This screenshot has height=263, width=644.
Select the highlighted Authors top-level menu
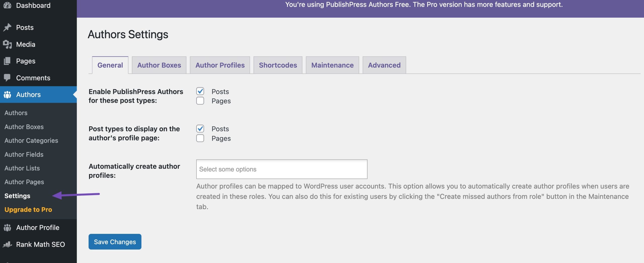click(38, 95)
